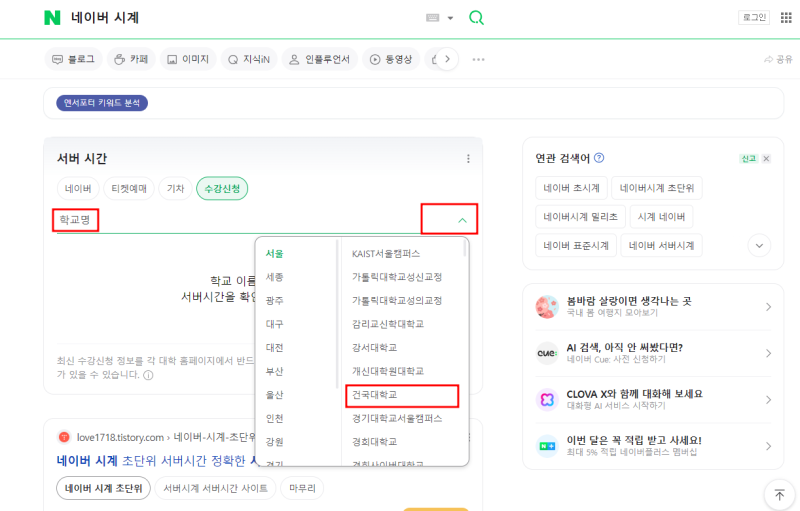Select 세종 in the region list

[274, 277]
